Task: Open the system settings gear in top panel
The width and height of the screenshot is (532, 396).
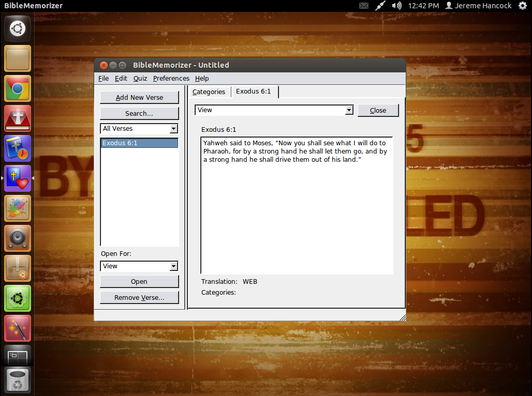Action: coord(523,6)
